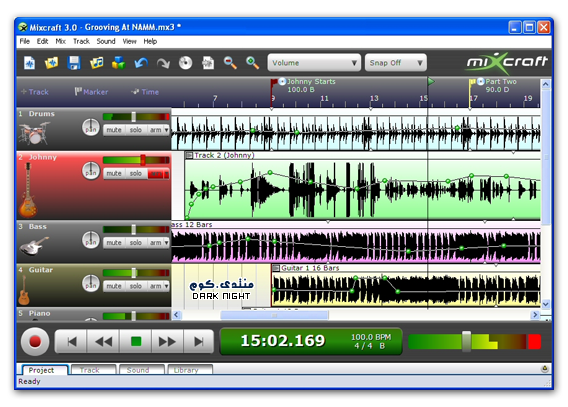Click the Track 2 (Johnny) clip title icon
This screenshot has height=407, width=568.
(189, 155)
